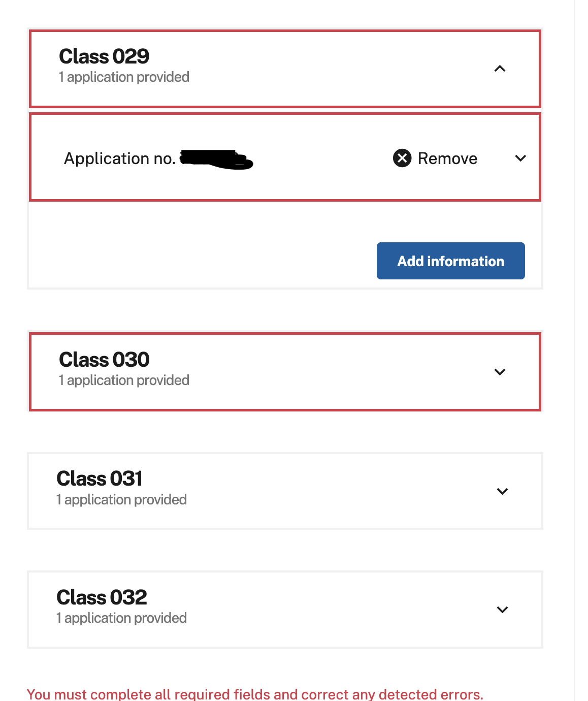Click the Class 032 heading
This screenshot has width=588, height=701.
coord(102,597)
